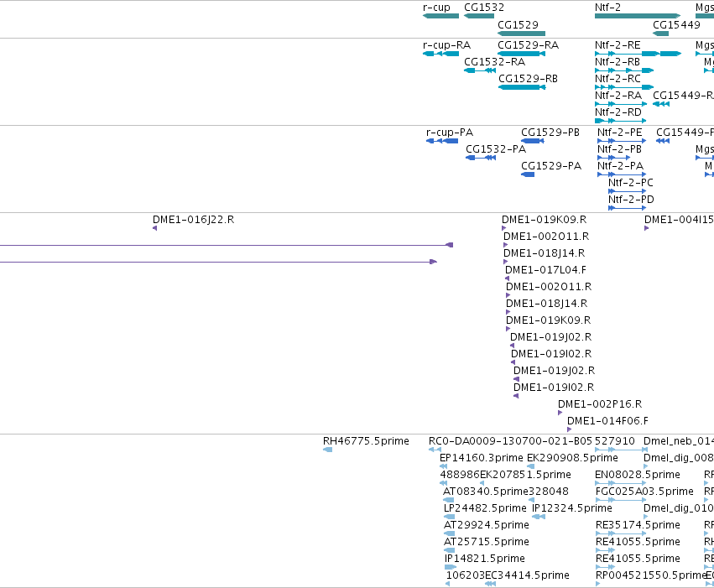Click the CG1529-PA protein label
The height and width of the screenshot is (588, 714).
coord(551,166)
